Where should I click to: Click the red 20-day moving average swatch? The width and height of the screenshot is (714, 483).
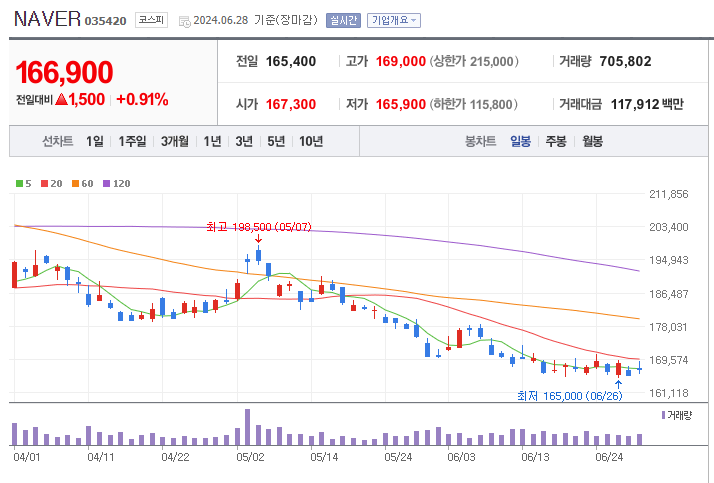point(44,183)
